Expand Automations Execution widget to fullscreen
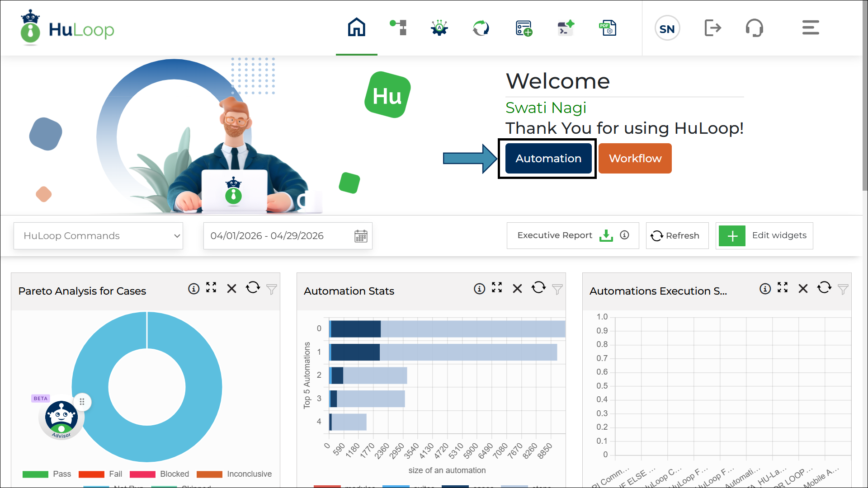The height and width of the screenshot is (488, 868). 783,287
